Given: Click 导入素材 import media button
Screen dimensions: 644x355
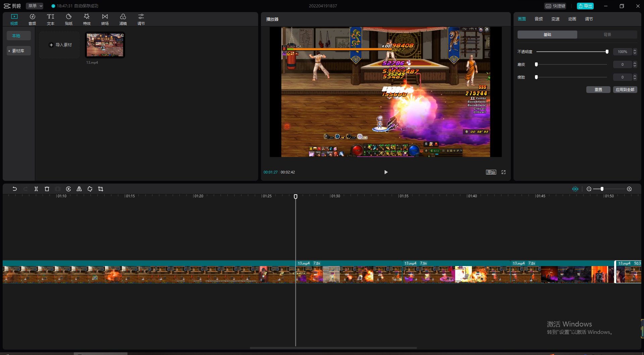Looking at the screenshot, I should pos(60,45).
